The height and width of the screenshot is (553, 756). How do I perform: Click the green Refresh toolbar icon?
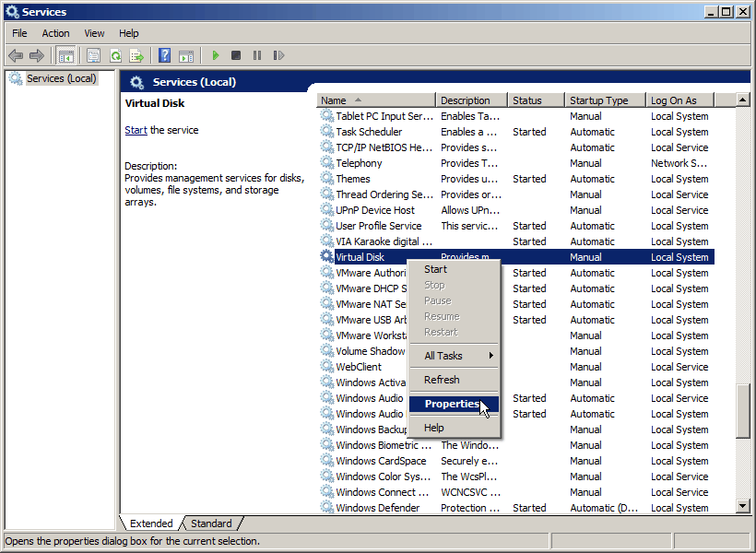[x=115, y=55]
